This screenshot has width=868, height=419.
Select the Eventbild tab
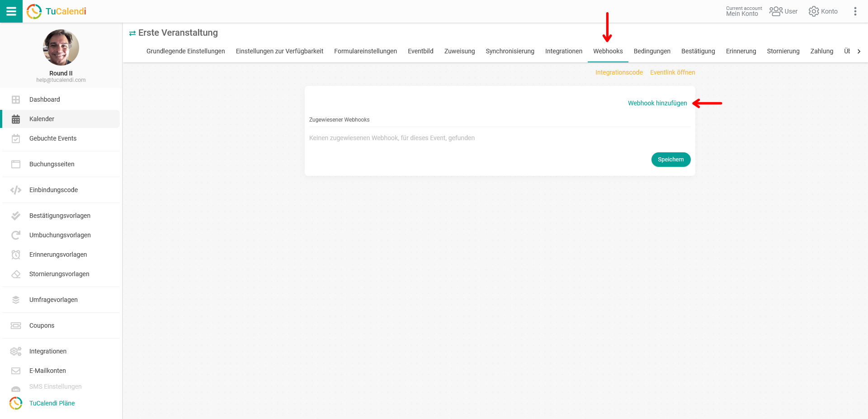420,51
